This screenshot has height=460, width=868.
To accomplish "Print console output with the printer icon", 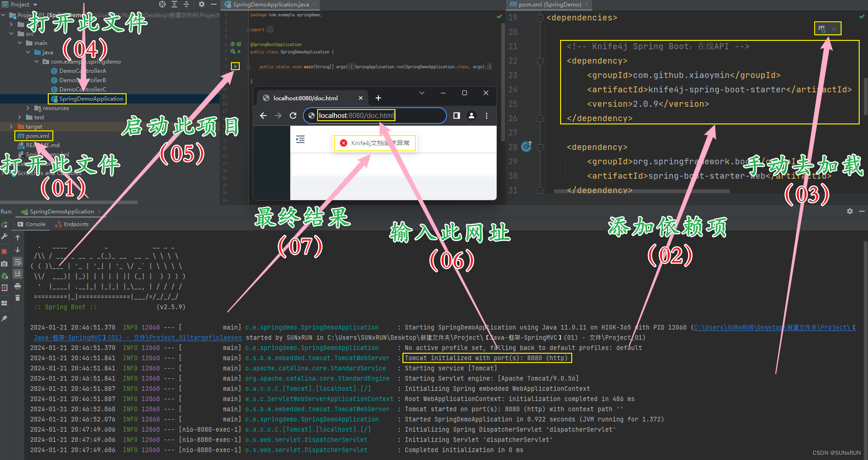I will tap(18, 286).
